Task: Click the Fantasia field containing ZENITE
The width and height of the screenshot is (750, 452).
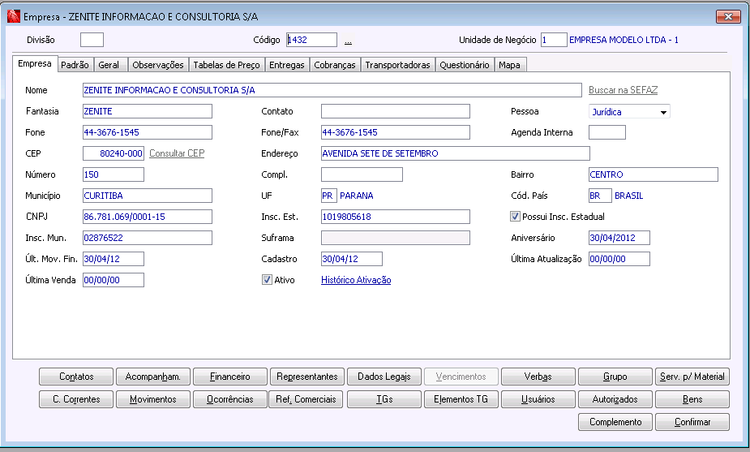Action: pos(147,111)
